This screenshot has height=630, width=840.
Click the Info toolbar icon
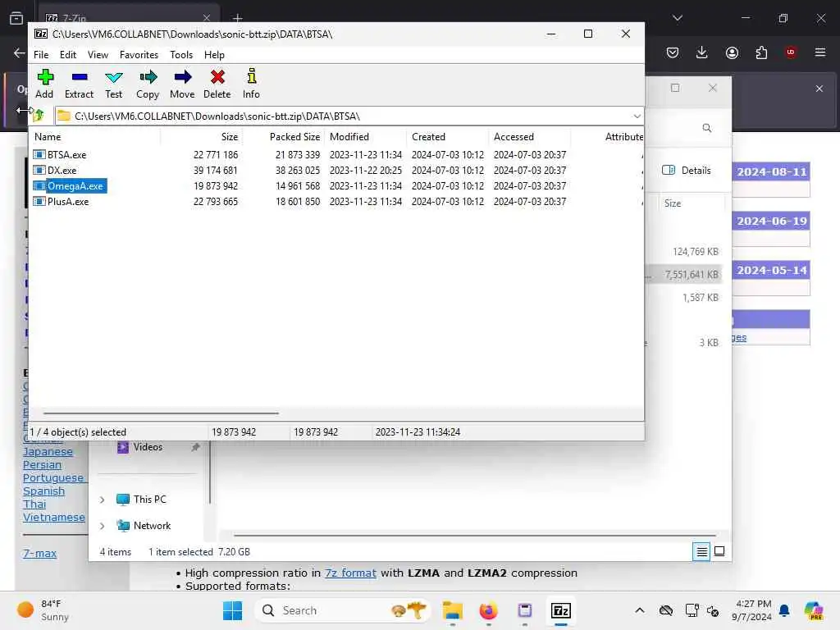click(251, 84)
